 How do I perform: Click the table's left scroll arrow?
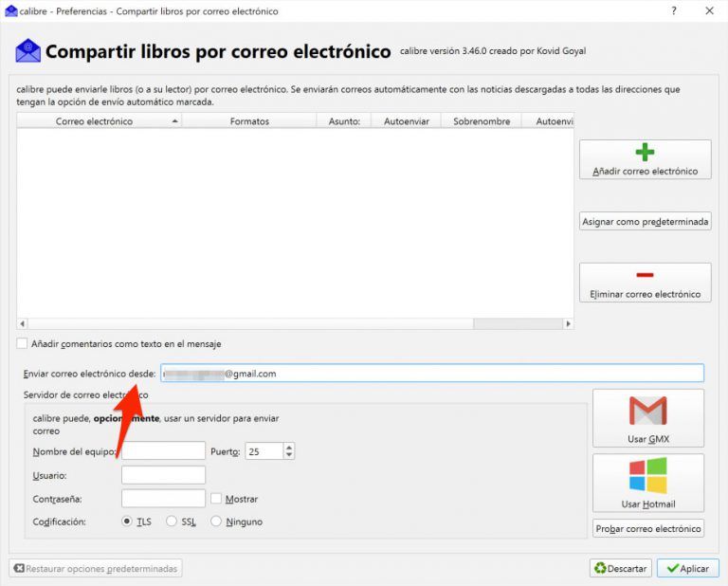click(x=23, y=323)
